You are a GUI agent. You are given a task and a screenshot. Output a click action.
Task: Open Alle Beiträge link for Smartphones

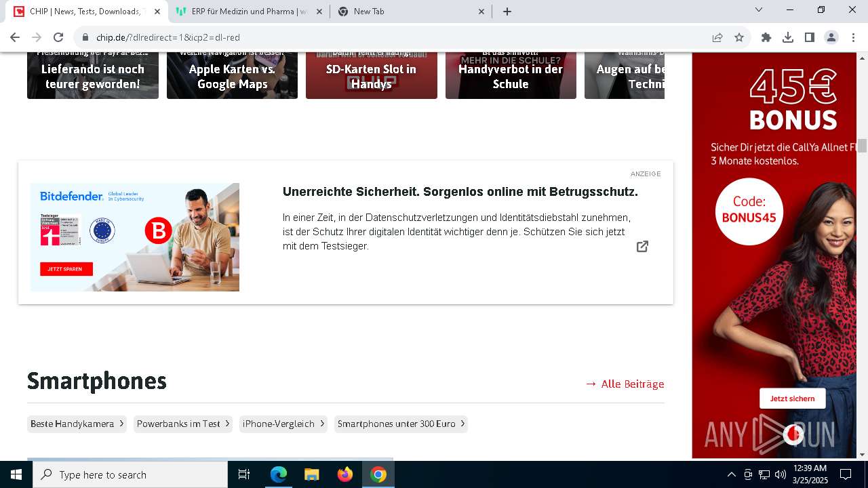click(x=625, y=384)
